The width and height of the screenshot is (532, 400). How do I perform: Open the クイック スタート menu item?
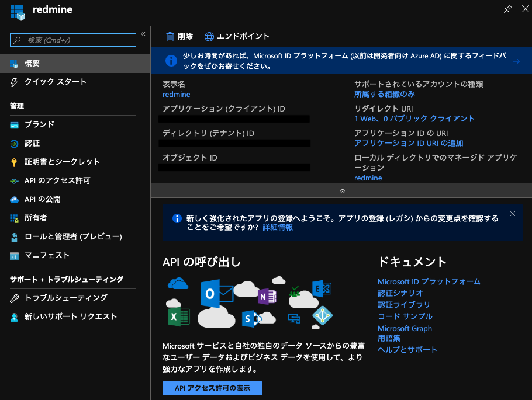pyautogui.click(x=75, y=82)
